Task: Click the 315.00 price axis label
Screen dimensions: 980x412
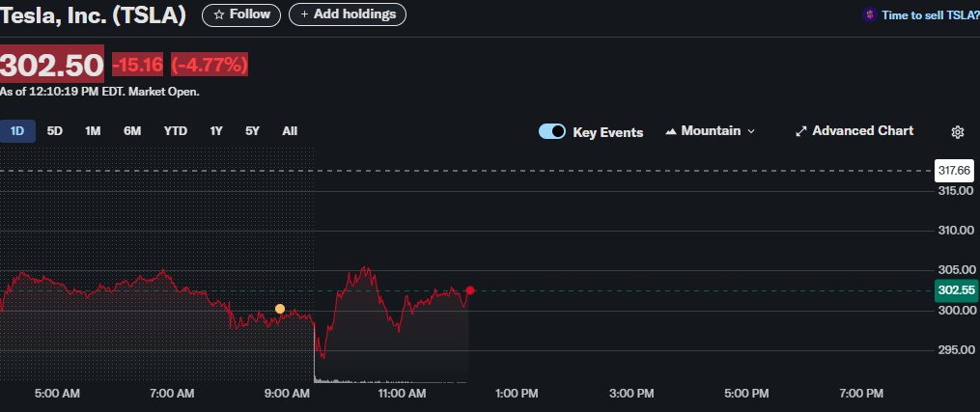Action: coord(956,191)
